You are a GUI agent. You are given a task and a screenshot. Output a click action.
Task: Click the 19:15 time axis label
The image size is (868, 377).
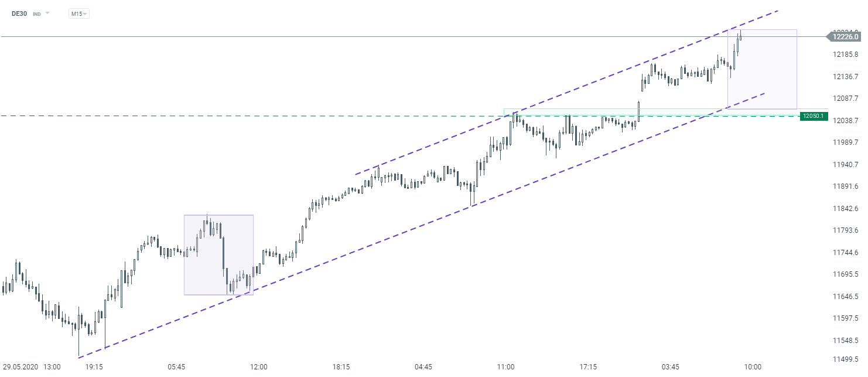click(x=94, y=367)
